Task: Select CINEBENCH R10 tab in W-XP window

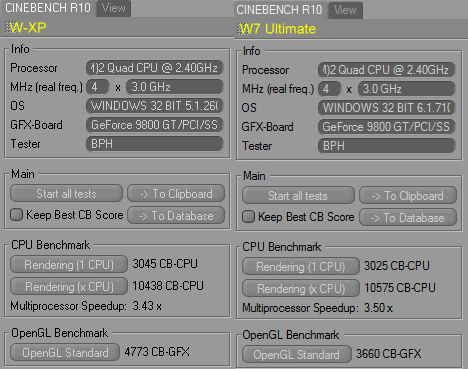Action: [48, 8]
